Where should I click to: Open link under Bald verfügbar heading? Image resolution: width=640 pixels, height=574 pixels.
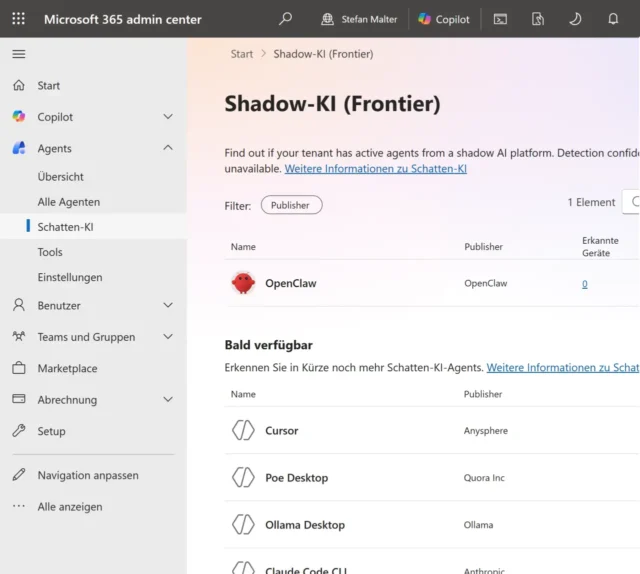(563, 367)
